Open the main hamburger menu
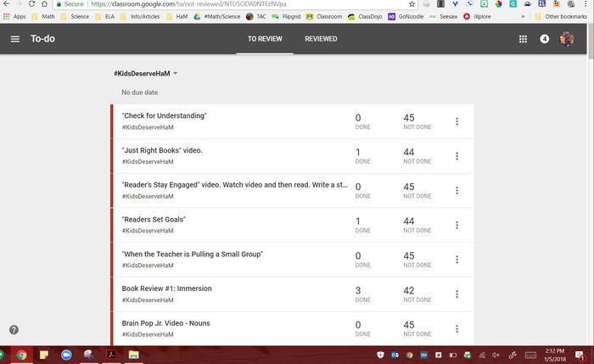 point(15,39)
